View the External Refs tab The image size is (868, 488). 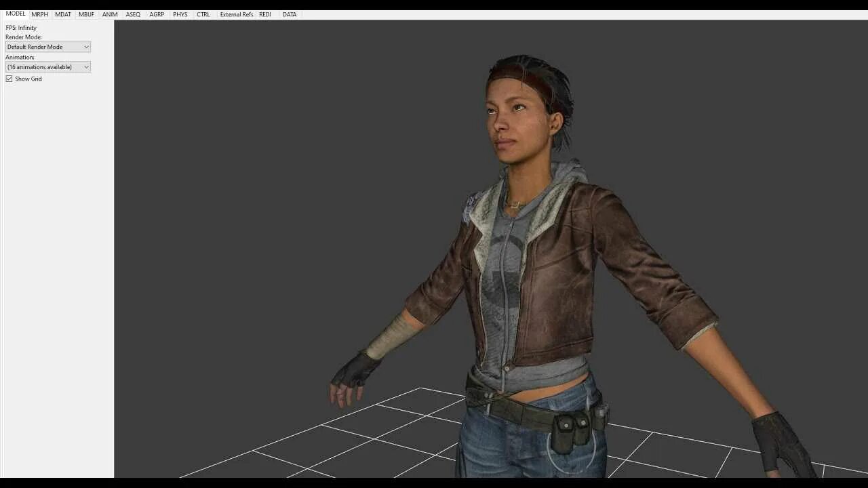237,14
